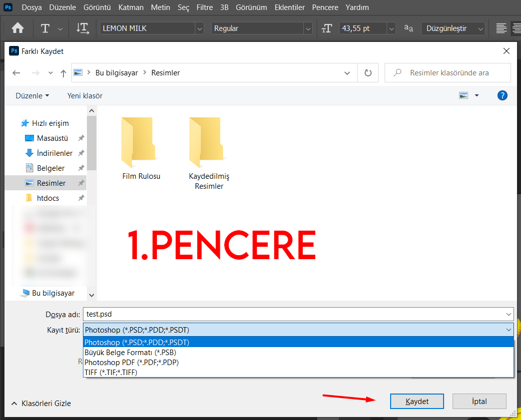
Task: Click the Kaydet button
Action: pyautogui.click(x=417, y=402)
